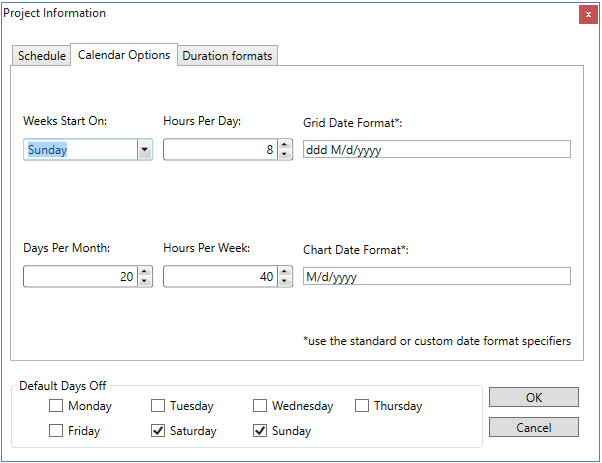Increase Hours Per Day with up arrow

(x=285, y=145)
